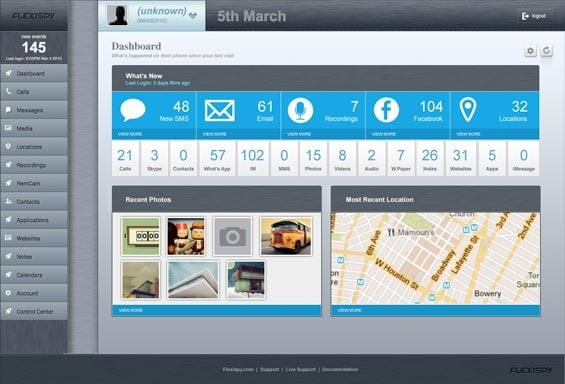Viewport: 565px width, 384px height.
Task: Open the yellowish building photo thumbnail
Action: coord(141,280)
